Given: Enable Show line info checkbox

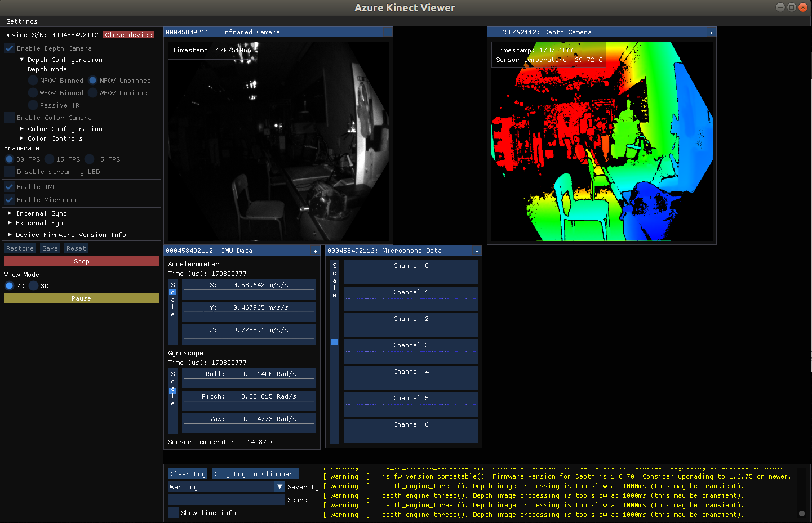Looking at the screenshot, I should [x=173, y=512].
